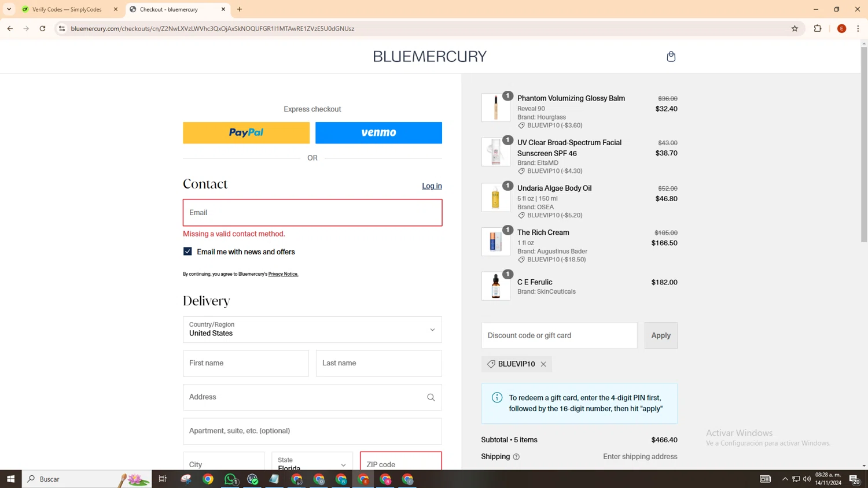The image size is (868, 488).
Task: Open the tab search dropdown arrow
Action: [x=9, y=9]
